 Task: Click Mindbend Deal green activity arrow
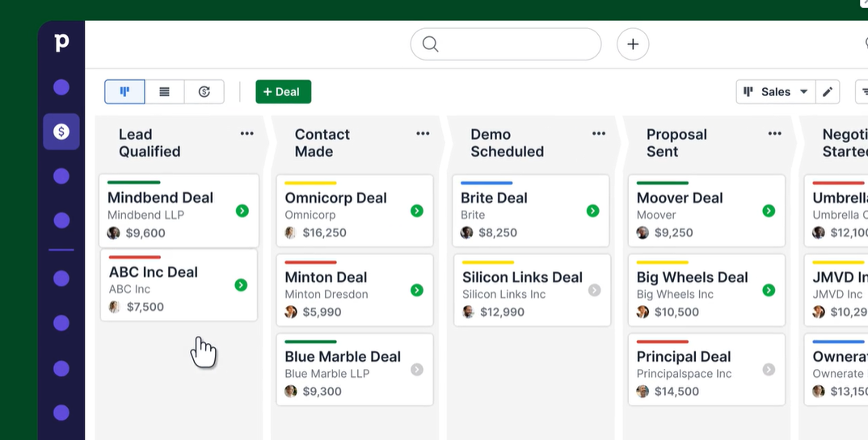(x=242, y=211)
